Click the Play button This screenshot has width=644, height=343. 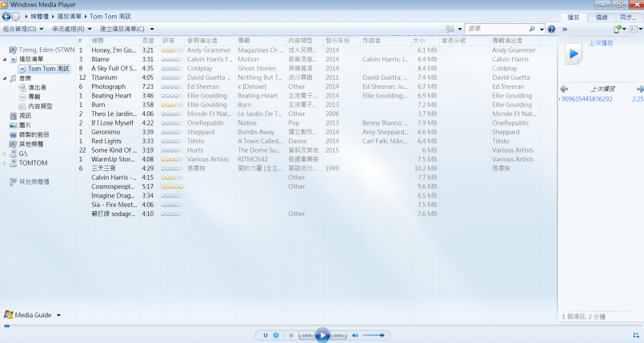tap(322, 335)
